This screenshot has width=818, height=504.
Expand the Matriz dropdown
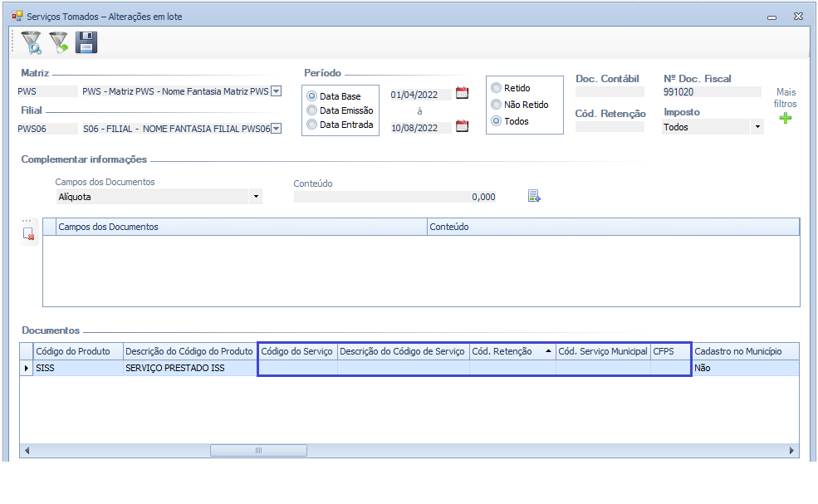pyautogui.click(x=277, y=91)
